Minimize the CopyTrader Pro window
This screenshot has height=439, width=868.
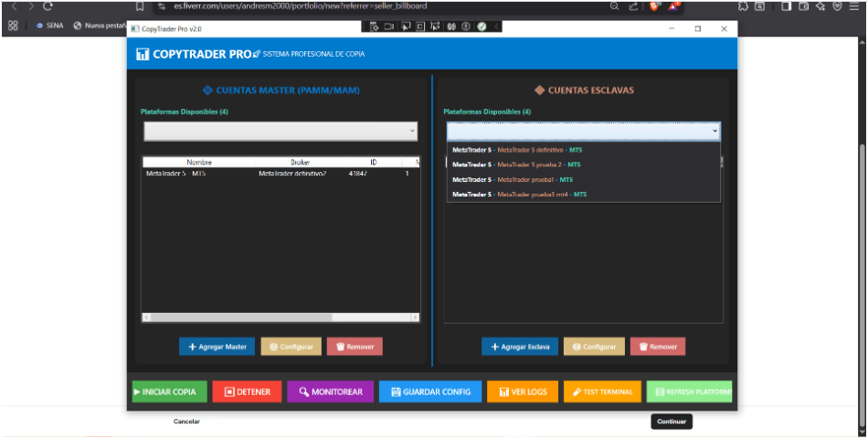click(x=672, y=29)
